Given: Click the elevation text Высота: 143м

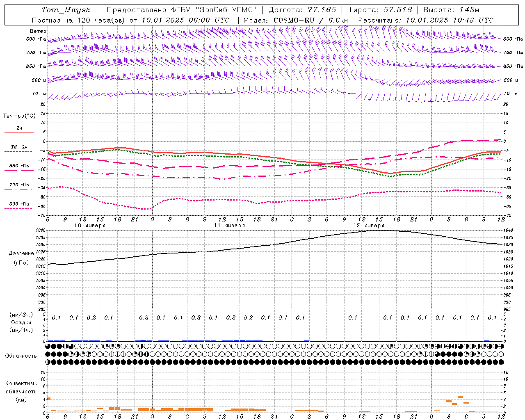Looking at the screenshot, I should 451,10.
